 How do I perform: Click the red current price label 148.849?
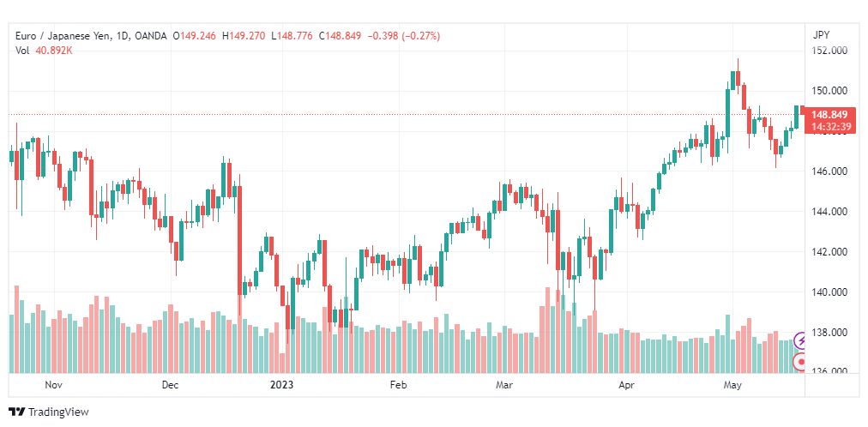829,115
